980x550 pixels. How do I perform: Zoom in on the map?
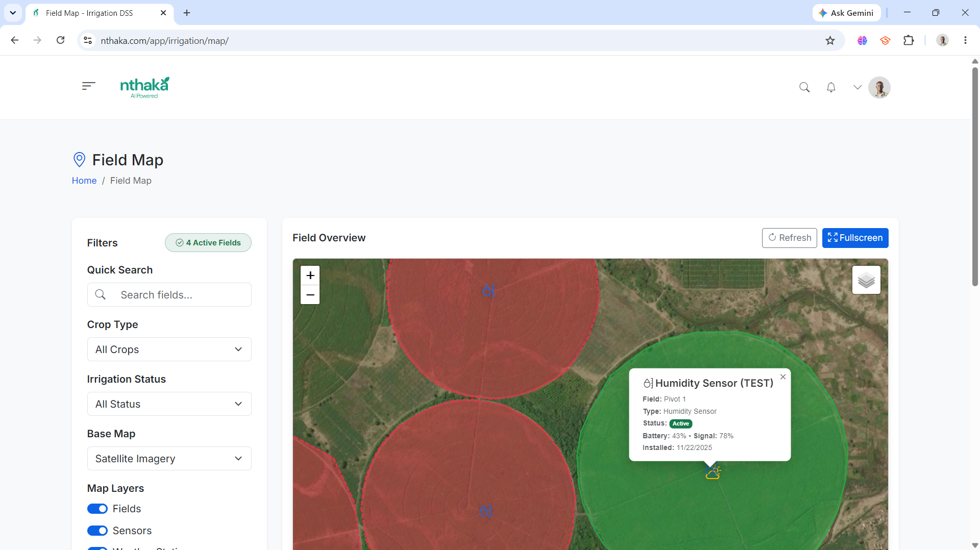point(310,276)
